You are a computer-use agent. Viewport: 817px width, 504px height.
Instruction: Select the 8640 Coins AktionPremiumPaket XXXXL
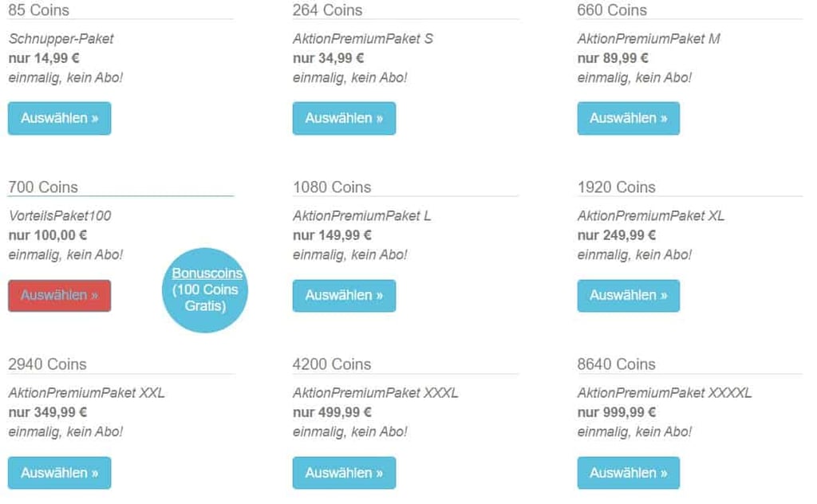click(629, 473)
